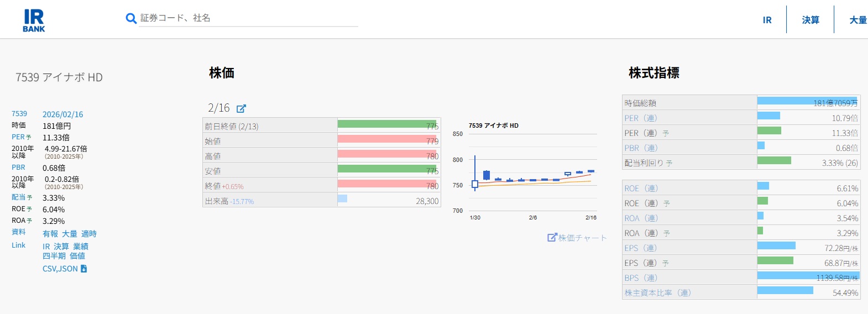Screen dimensions: 868x314
Task: Open the IR menu item
Action: pyautogui.click(x=767, y=20)
